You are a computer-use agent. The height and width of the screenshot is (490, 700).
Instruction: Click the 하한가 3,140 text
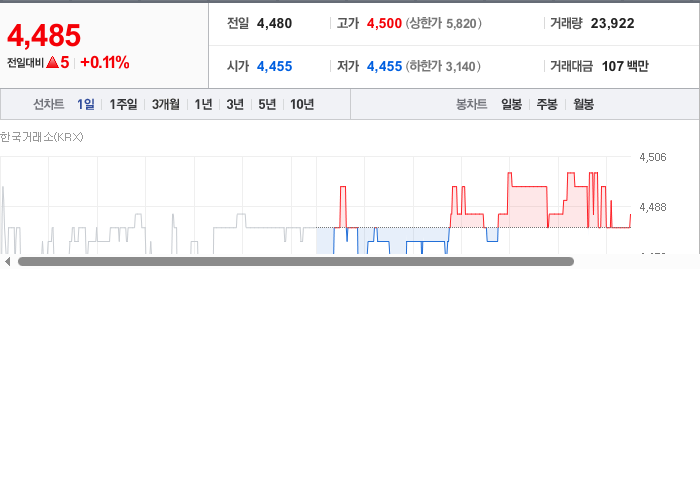tap(443, 66)
